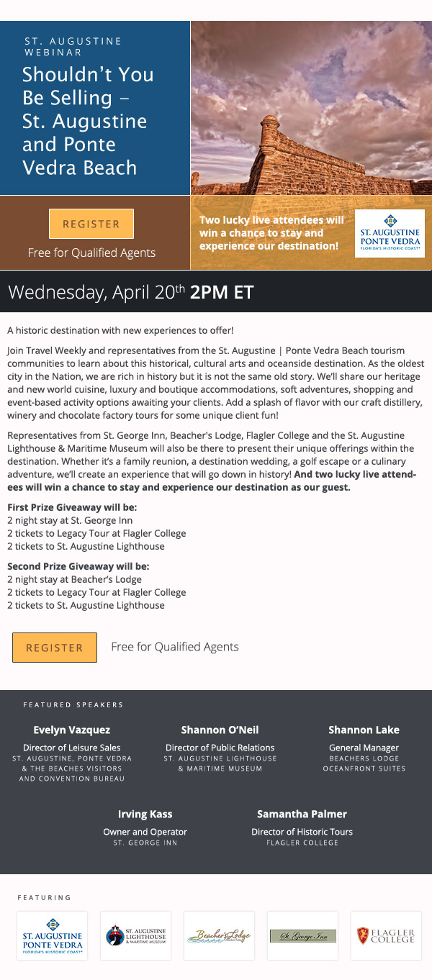Select speaker name Evelyn Vazquez
This screenshot has width=432, height=980.
72,730
